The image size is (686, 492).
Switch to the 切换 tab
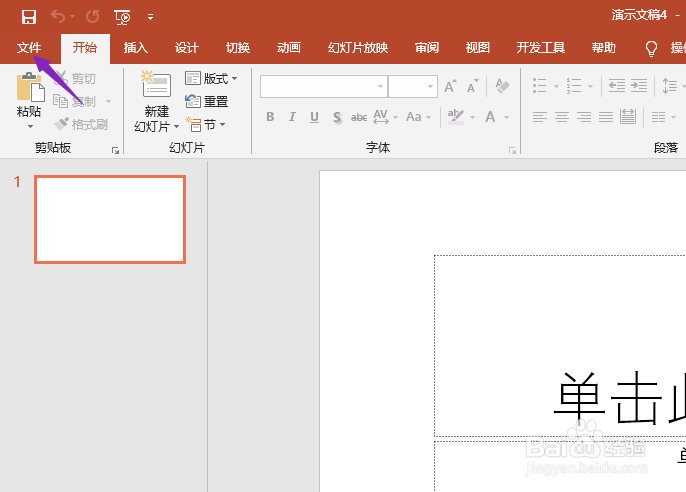pyautogui.click(x=238, y=47)
